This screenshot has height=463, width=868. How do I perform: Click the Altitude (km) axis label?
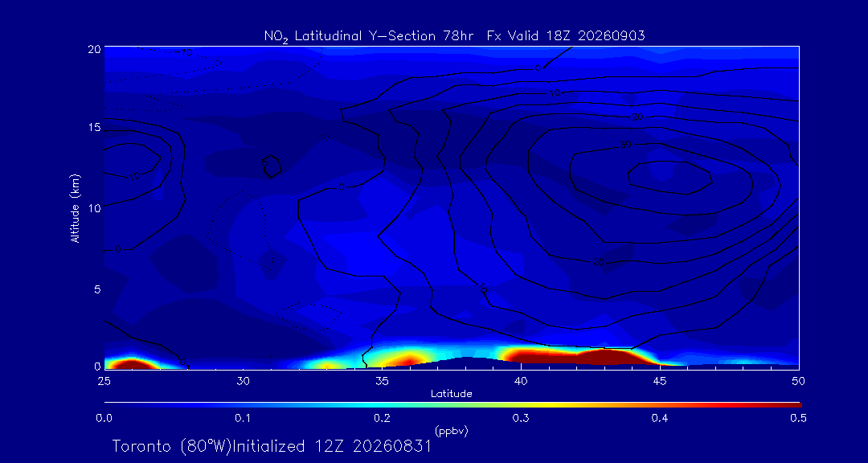[x=74, y=207]
